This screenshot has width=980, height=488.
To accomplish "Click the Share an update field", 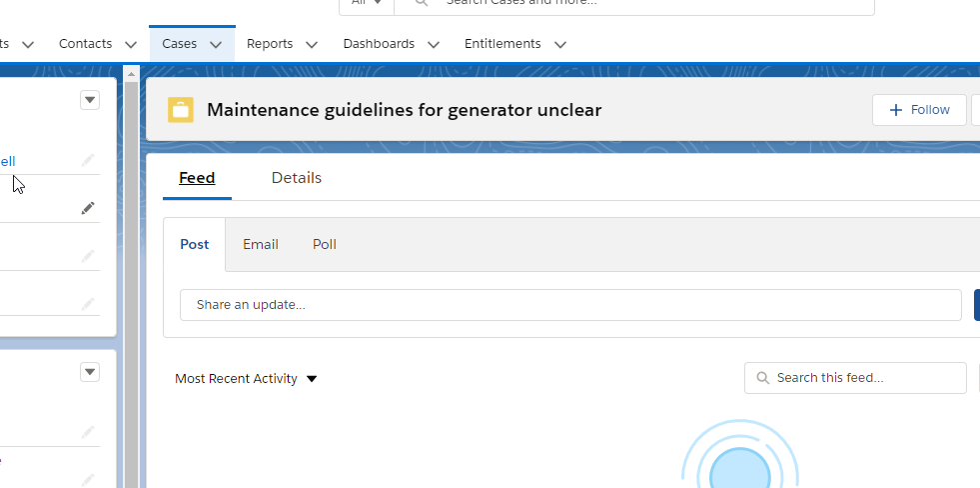I will (569, 305).
